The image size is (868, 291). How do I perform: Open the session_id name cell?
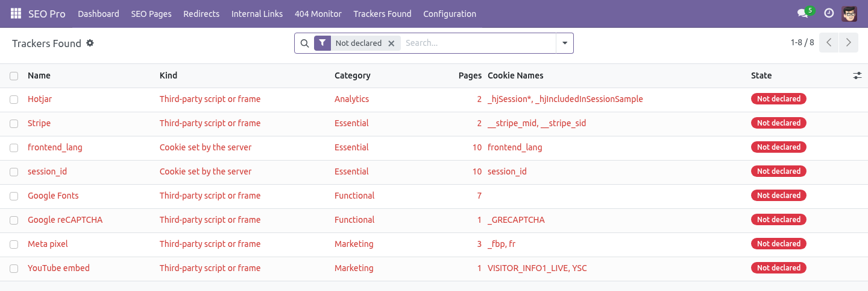point(47,171)
